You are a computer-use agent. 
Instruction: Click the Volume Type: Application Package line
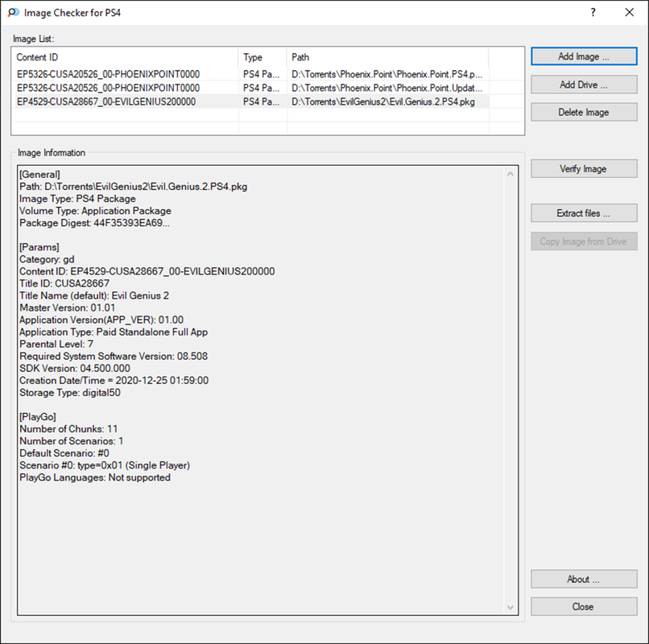pos(95,211)
